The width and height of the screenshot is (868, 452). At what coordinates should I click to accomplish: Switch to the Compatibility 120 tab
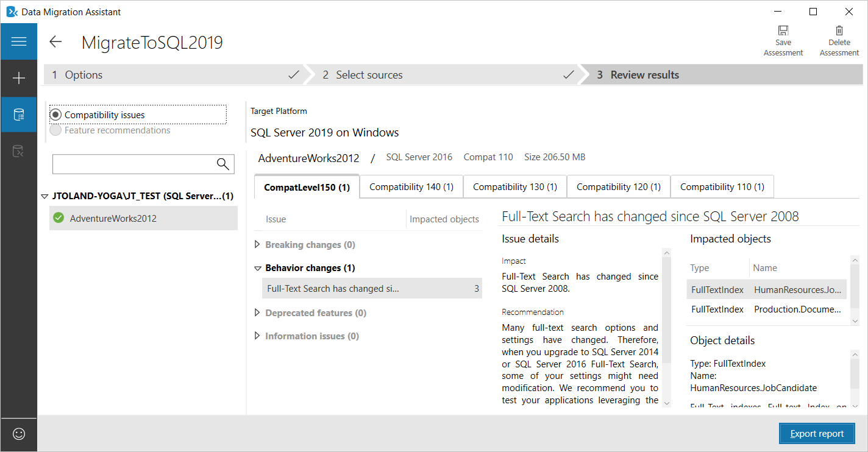(x=619, y=187)
